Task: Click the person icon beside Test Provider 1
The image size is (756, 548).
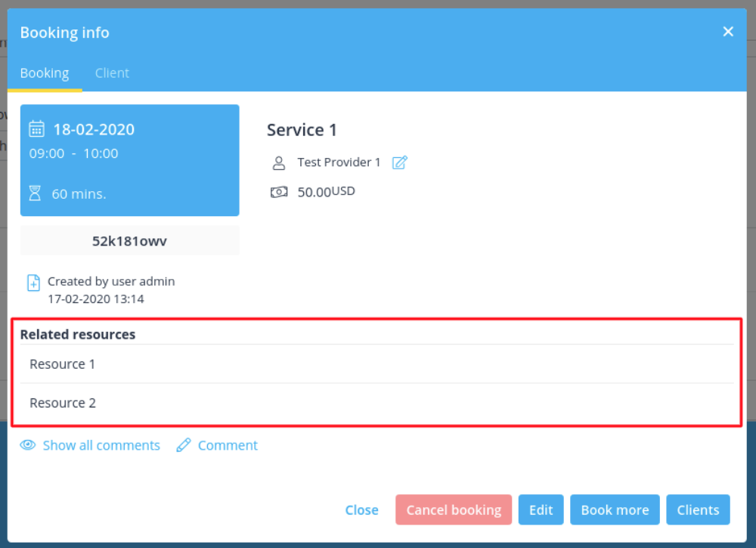Action: 279,163
